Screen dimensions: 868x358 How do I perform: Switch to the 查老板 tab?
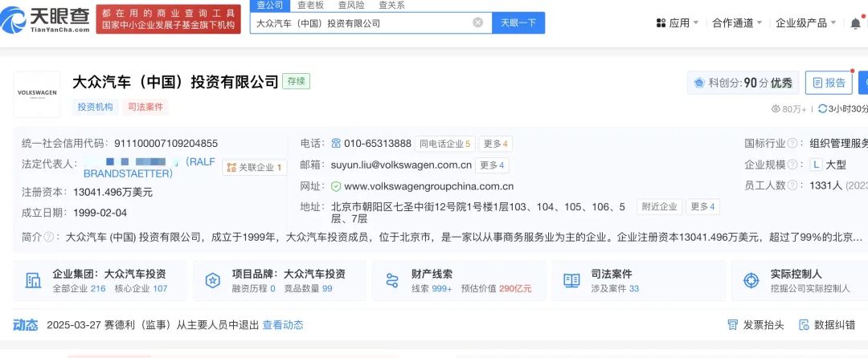point(310,5)
